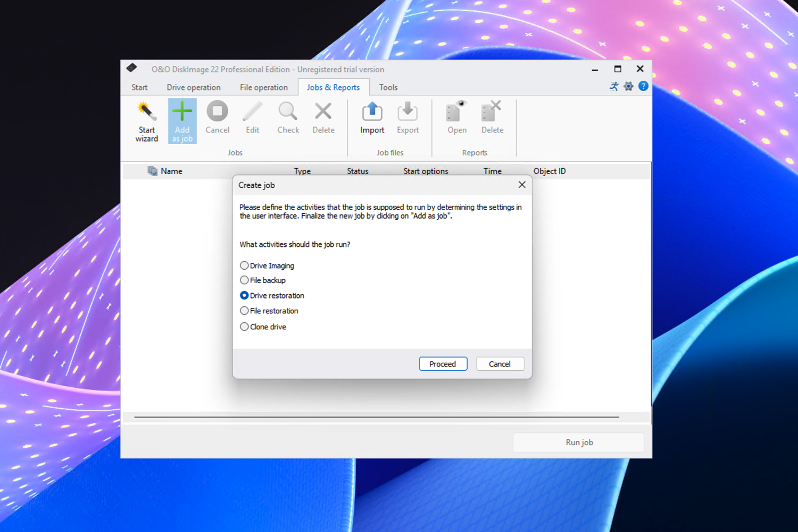Click the Status column header

358,171
